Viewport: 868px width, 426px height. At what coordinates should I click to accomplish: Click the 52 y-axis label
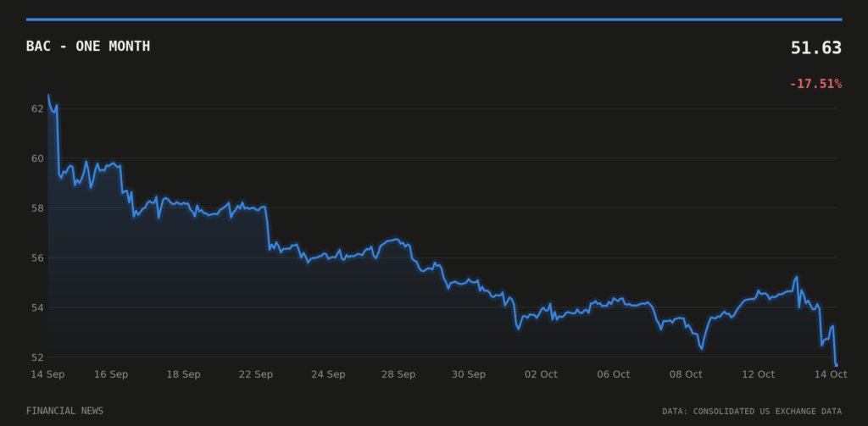37,357
